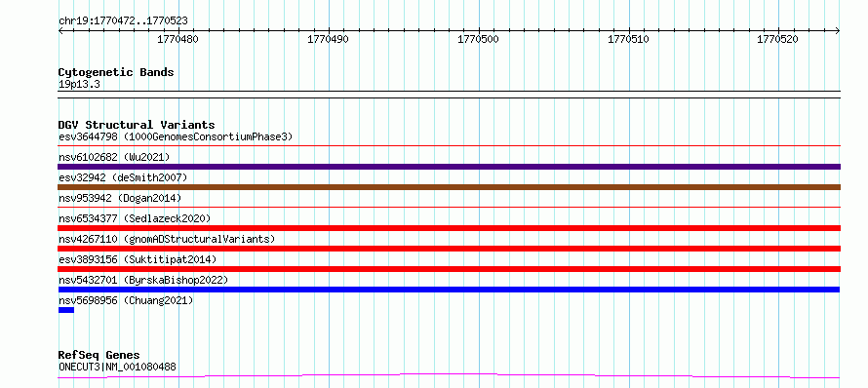This screenshot has height=388, width=868.
Task: Open gene ONECUT3|NM_001080488 label
Action: click(x=117, y=367)
